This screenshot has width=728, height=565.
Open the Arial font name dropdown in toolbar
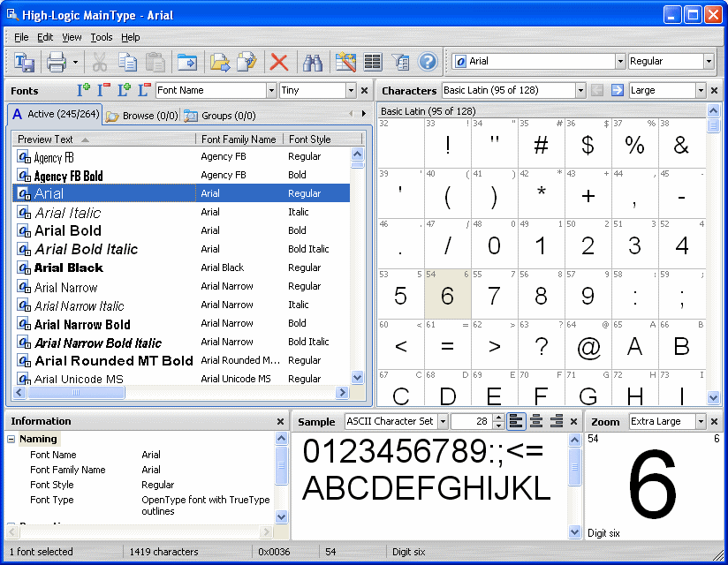coord(620,61)
